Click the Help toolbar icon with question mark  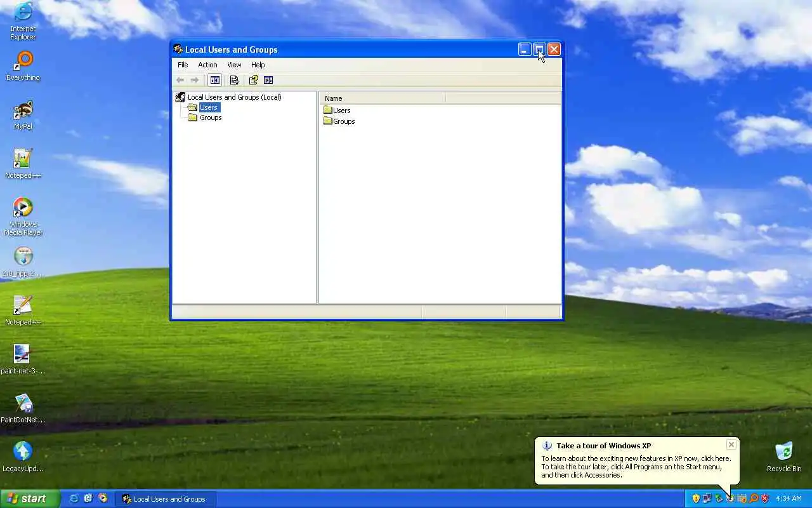click(x=253, y=80)
